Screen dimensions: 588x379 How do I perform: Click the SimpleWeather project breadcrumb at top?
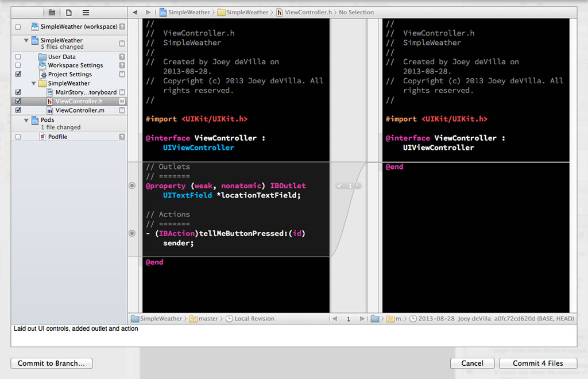(185, 13)
